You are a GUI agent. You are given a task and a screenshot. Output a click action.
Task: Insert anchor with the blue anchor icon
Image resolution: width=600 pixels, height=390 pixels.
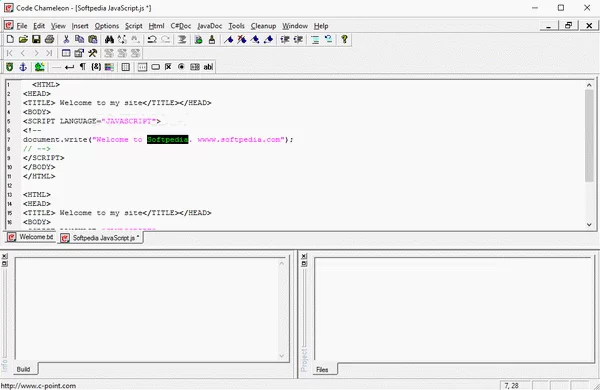pos(23,67)
